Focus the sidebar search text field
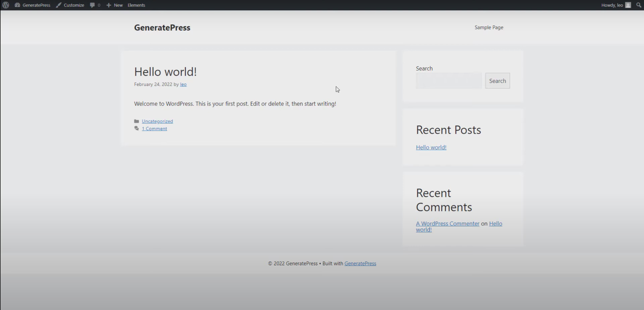The height and width of the screenshot is (310, 644). tap(449, 81)
